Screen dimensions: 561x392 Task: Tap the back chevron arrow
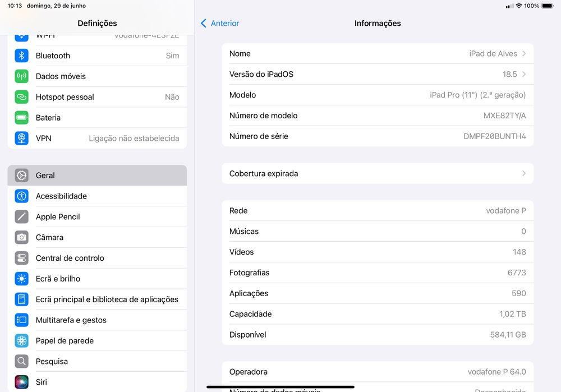click(x=204, y=23)
